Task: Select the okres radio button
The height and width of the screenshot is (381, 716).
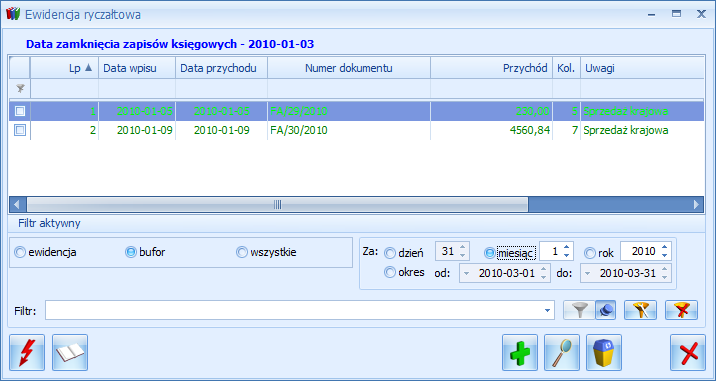Action: pyautogui.click(x=390, y=272)
